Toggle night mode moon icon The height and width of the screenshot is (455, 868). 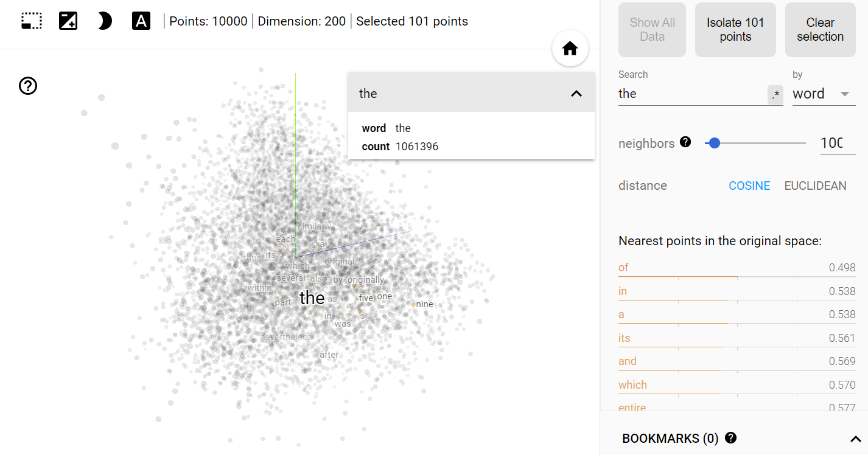coord(105,21)
